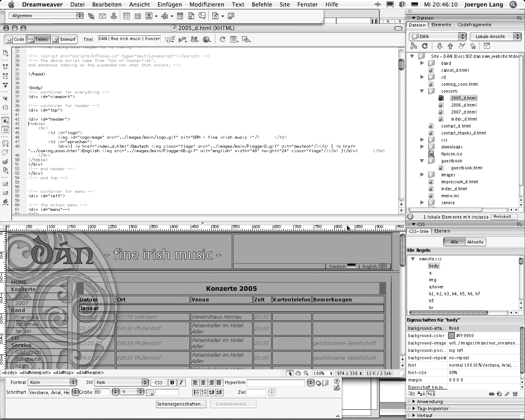Click browse folder icon beside Hyperlink
Viewport: 525px width, 420px height.
click(x=325, y=383)
